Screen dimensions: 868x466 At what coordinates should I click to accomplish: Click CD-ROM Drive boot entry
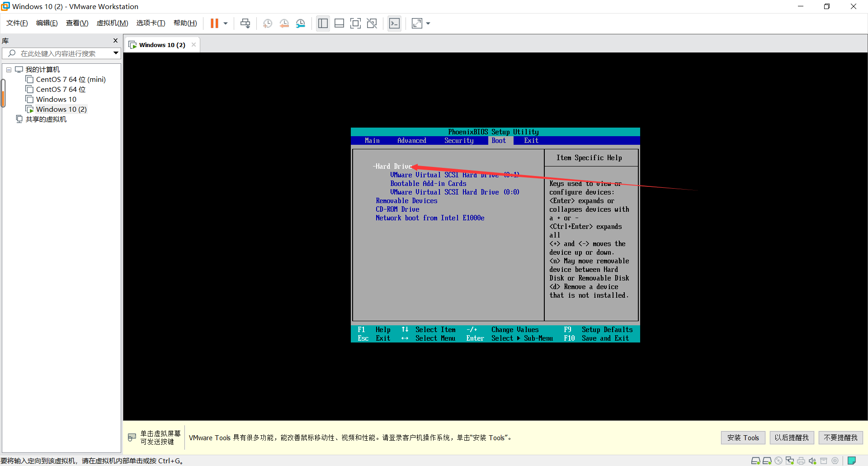[397, 209]
